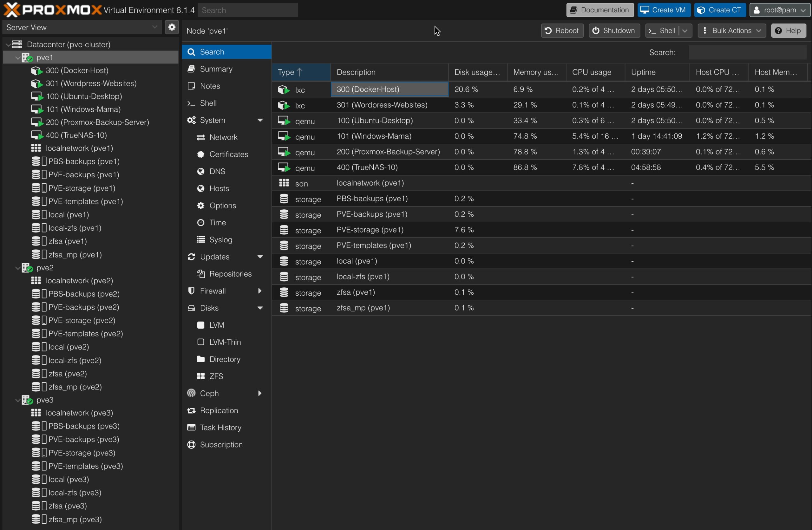Click the gear icon beside Server View
The height and width of the screenshot is (530, 812).
pyautogui.click(x=172, y=27)
